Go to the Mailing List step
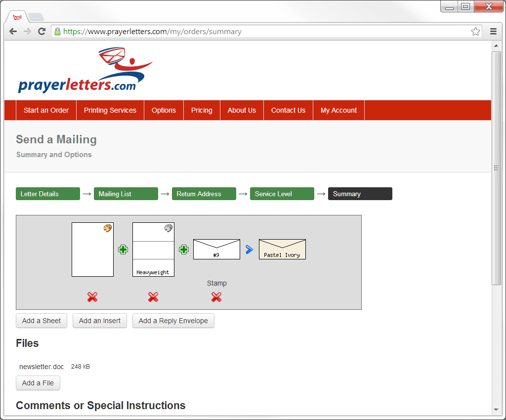The width and height of the screenshot is (506, 420). tap(126, 194)
